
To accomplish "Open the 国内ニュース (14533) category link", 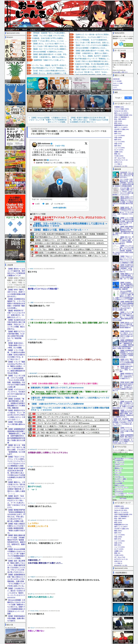I will [x=121, y=113].
